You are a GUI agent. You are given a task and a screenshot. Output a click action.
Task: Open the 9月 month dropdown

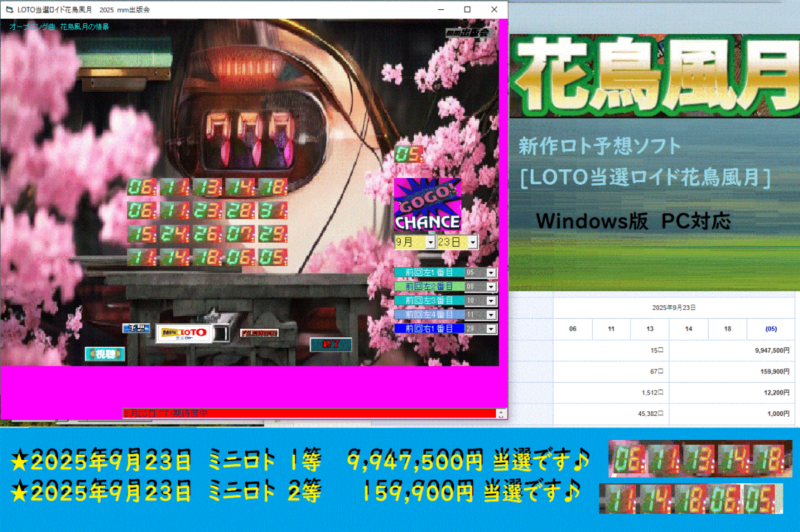(x=429, y=242)
